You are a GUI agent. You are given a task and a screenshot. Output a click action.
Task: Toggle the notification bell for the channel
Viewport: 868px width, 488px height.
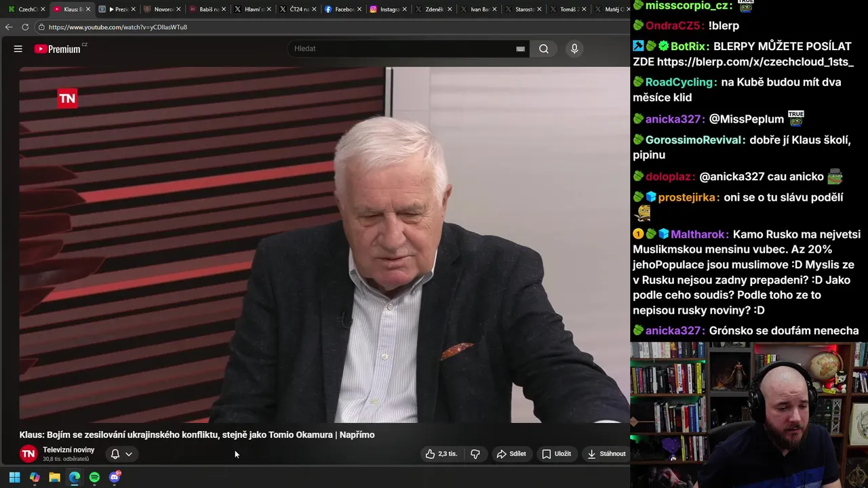[115, 454]
